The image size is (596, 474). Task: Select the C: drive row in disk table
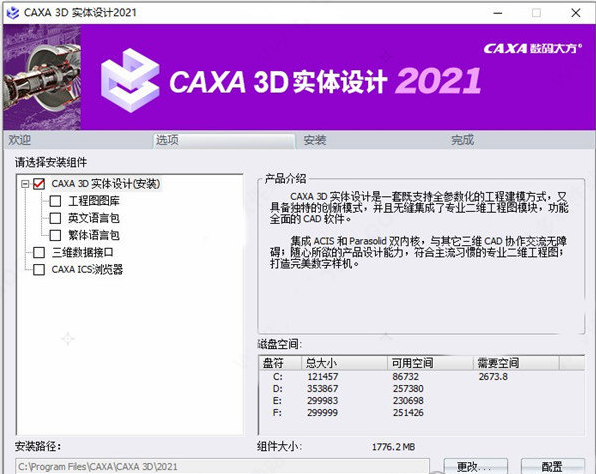421,377
